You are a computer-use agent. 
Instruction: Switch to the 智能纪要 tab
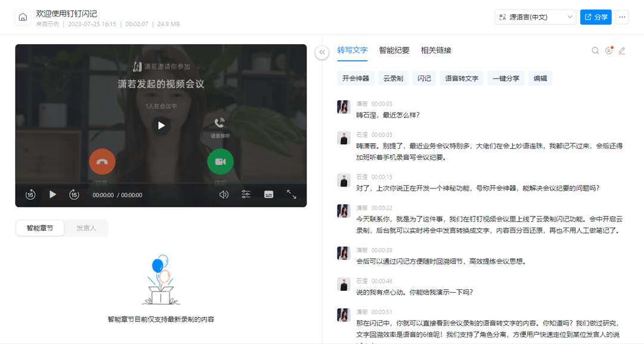pos(394,50)
